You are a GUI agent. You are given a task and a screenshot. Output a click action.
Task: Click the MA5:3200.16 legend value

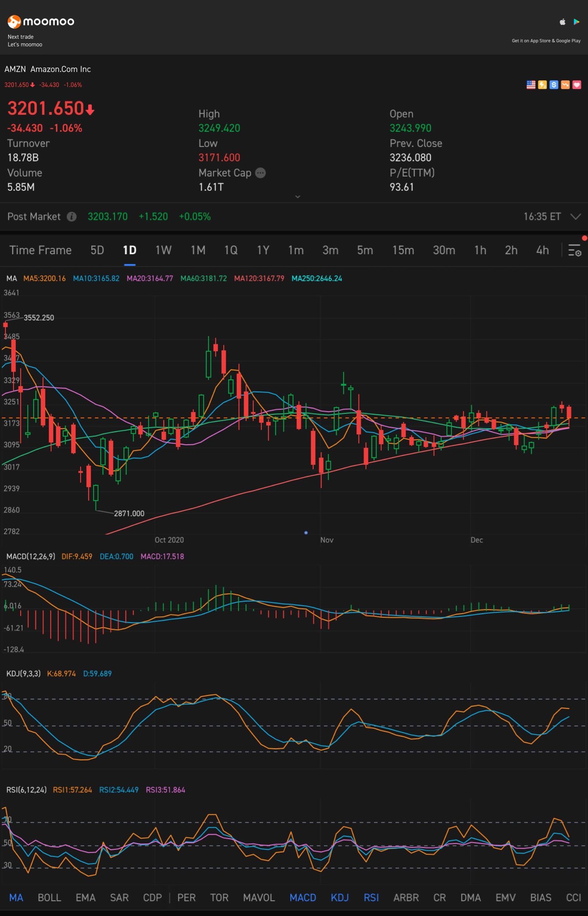point(44,278)
